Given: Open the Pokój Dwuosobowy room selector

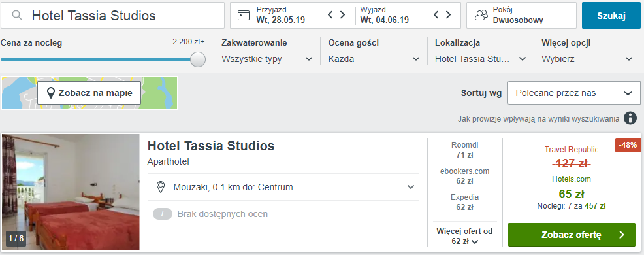Looking at the screenshot, I should 521,16.
